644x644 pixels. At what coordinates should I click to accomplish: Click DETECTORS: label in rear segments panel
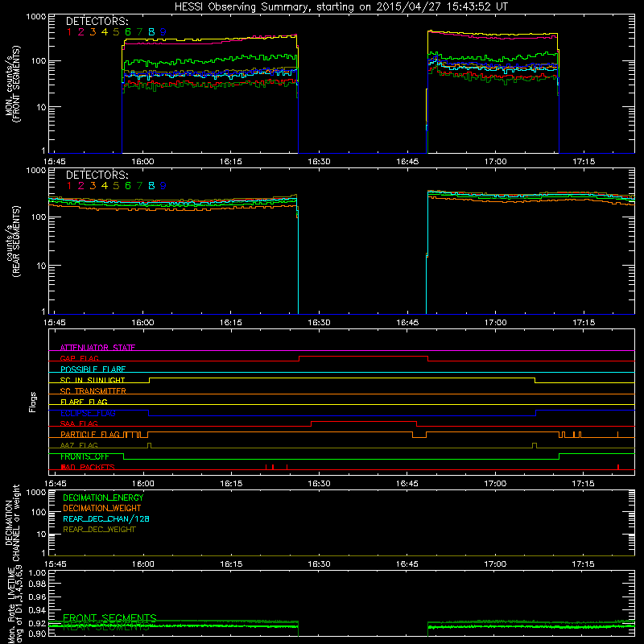pos(97,175)
